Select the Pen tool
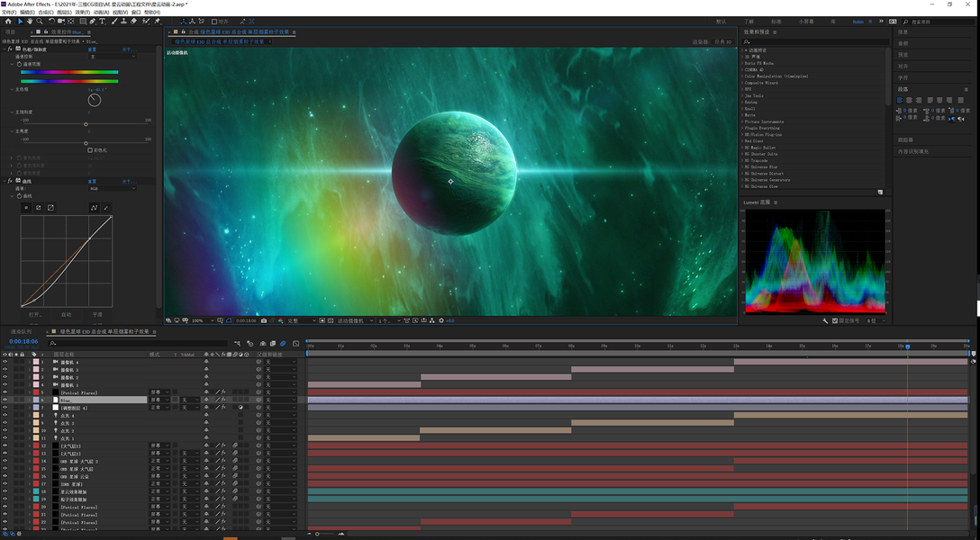Screen dimensions: 980x540 (x=93, y=22)
